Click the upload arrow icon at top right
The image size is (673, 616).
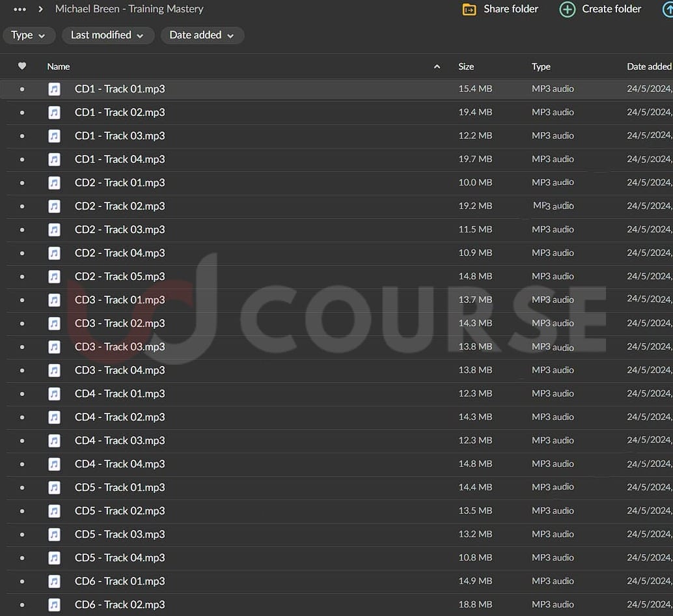667,9
